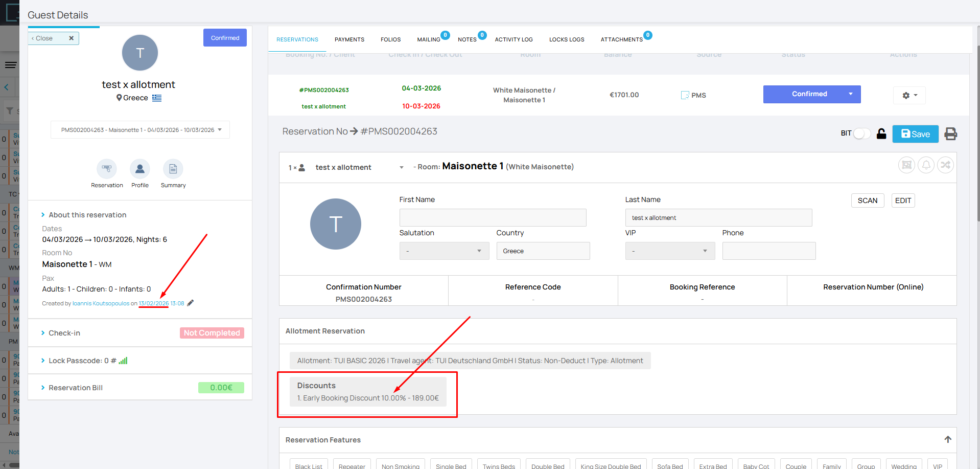Open the Activity Log tab
Screen dimensions: 980x469
pyautogui.click(x=514, y=39)
